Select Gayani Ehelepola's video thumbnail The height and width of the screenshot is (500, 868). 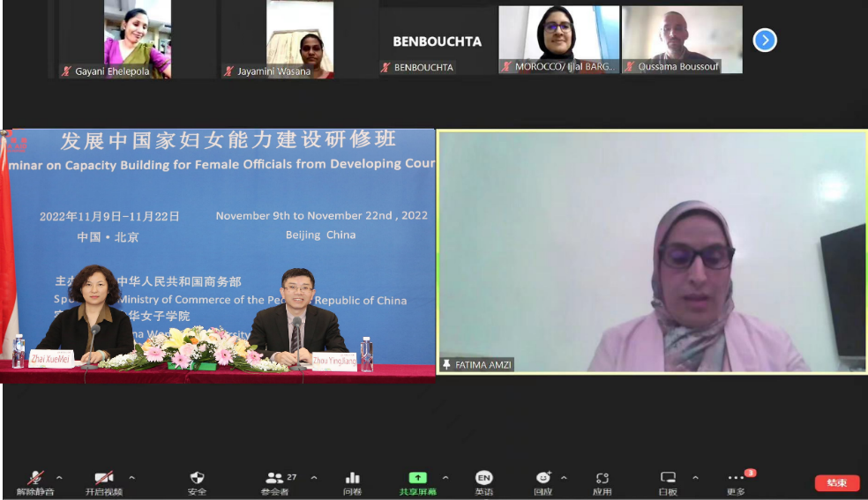[x=137, y=40]
